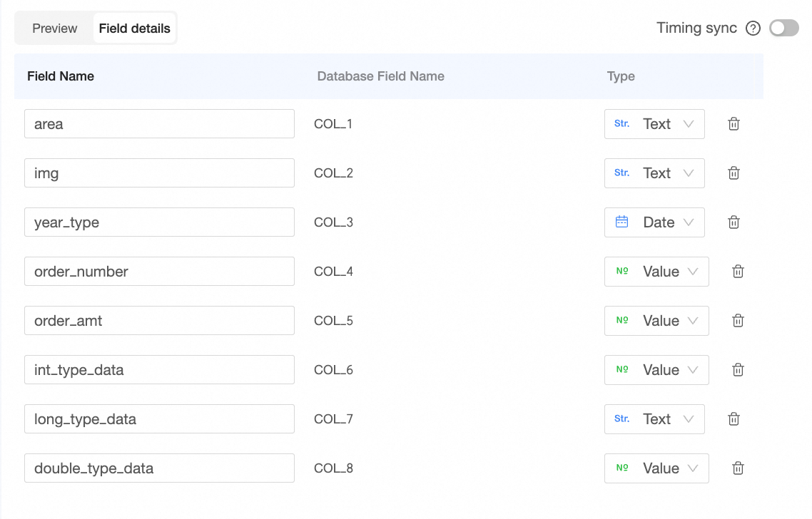Image resolution: width=812 pixels, height=519 pixels.
Task: Open the type dropdown for double_type_data
Action: (x=656, y=468)
